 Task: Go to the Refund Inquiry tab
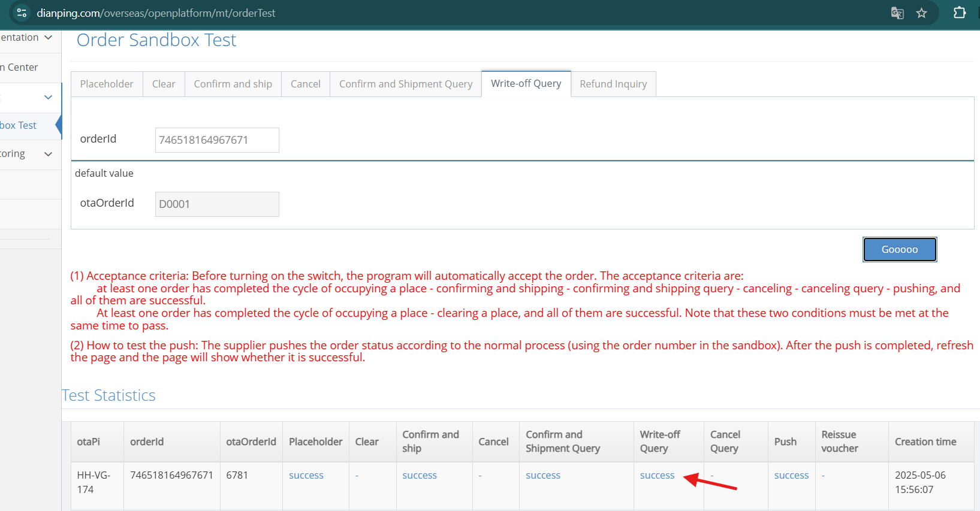pos(613,84)
